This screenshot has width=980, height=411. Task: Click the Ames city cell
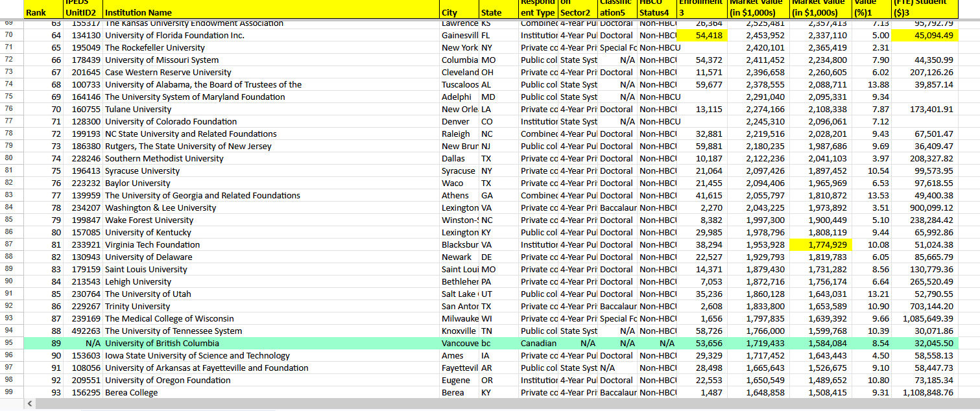pyautogui.click(x=459, y=355)
